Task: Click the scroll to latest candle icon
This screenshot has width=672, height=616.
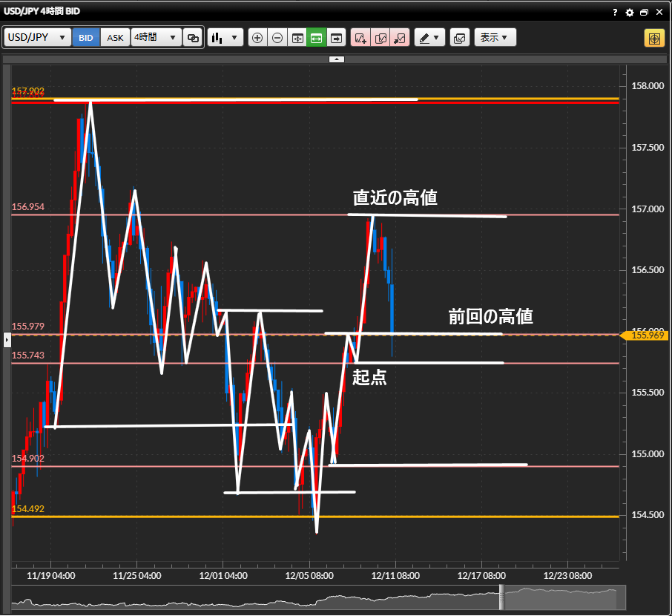Action: [337, 38]
